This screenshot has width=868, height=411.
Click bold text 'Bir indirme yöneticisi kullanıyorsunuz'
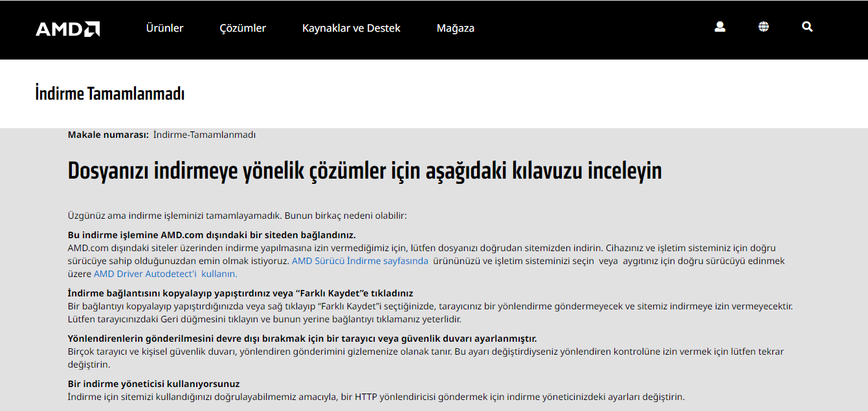pos(154,384)
